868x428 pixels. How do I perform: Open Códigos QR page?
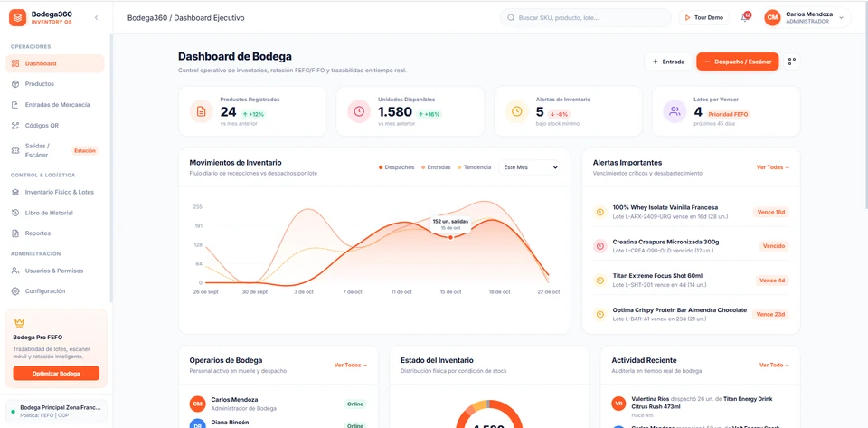click(x=55, y=126)
